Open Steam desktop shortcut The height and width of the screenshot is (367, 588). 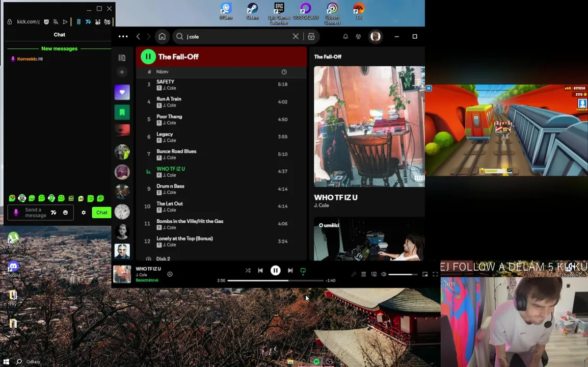(x=252, y=11)
